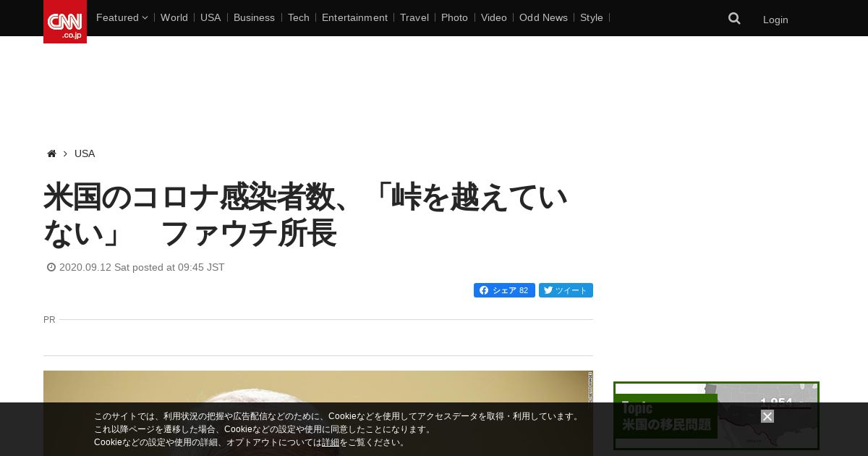
Task: Open the Tech section
Action: [x=299, y=17]
